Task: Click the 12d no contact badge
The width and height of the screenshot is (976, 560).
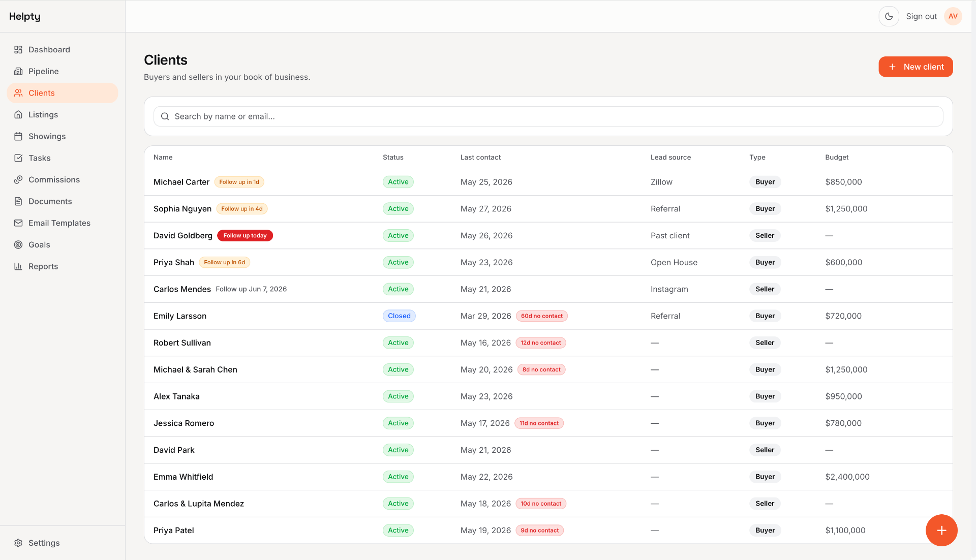Action: (x=541, y=343)
